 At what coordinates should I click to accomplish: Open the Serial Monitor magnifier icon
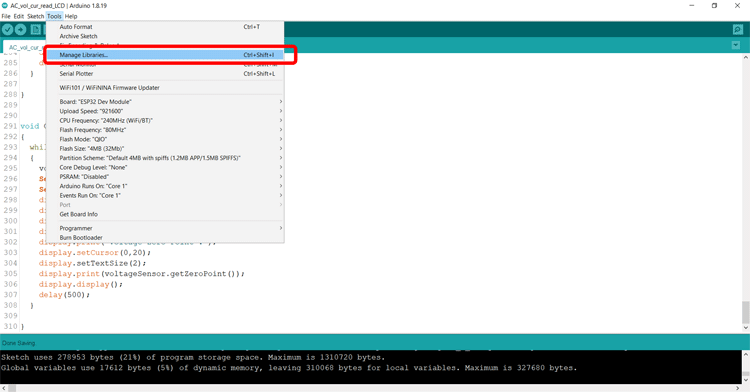[x=738, y=30]
